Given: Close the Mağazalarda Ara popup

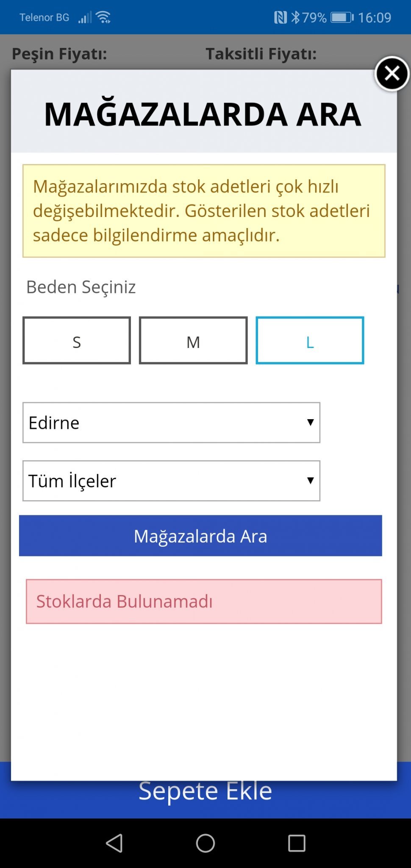Looking at the screenshot, I should point(392,74).
